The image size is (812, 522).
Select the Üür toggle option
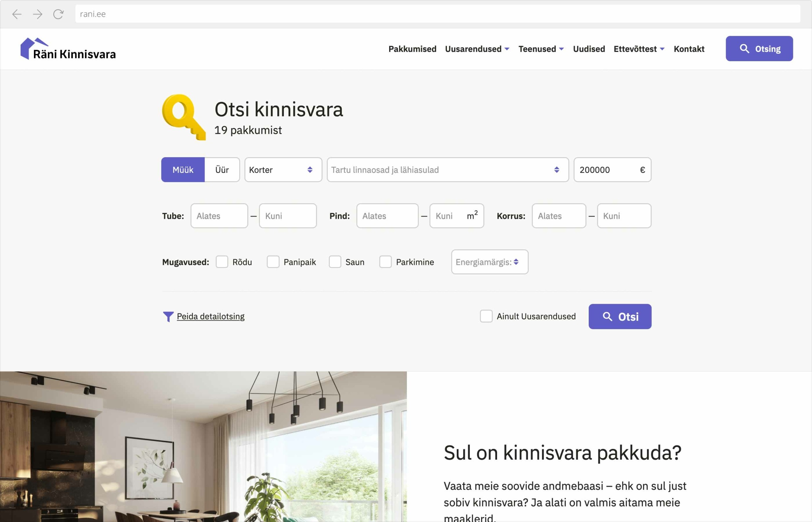pyautogui.click(x=222, y=170)
